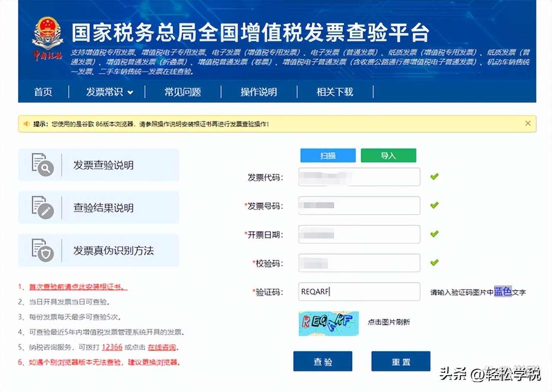This screenshot has height=392, width=552.
Task: Open the 操作说明 page
Action: coord(259,92)
